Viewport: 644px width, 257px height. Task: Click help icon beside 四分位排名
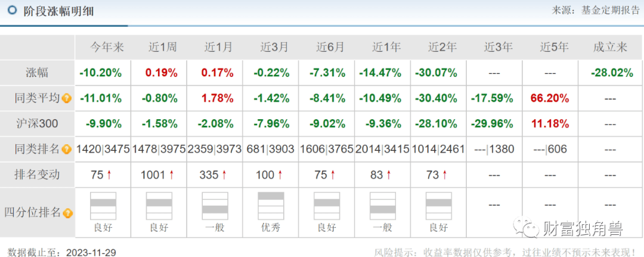tap(68, 213)
